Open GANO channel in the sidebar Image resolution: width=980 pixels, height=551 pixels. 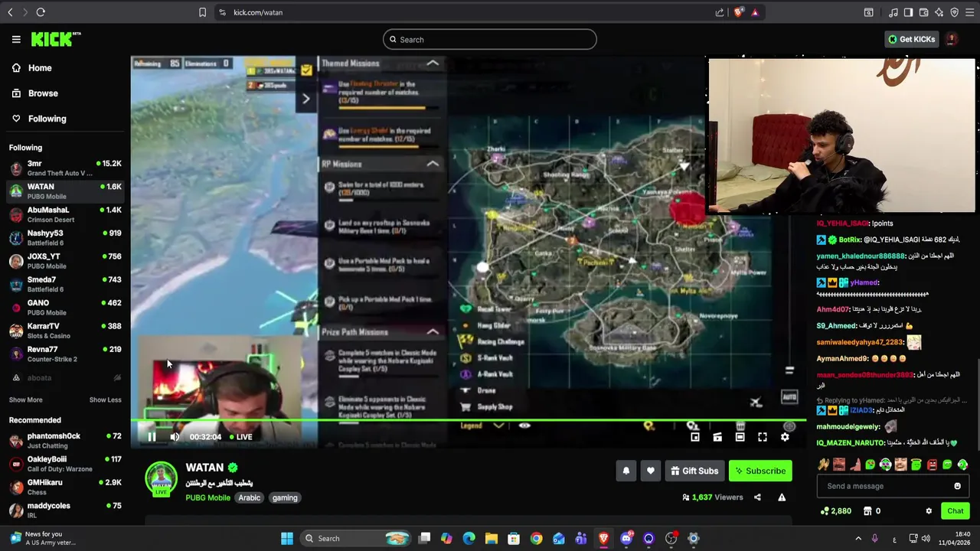click(65, 308)
